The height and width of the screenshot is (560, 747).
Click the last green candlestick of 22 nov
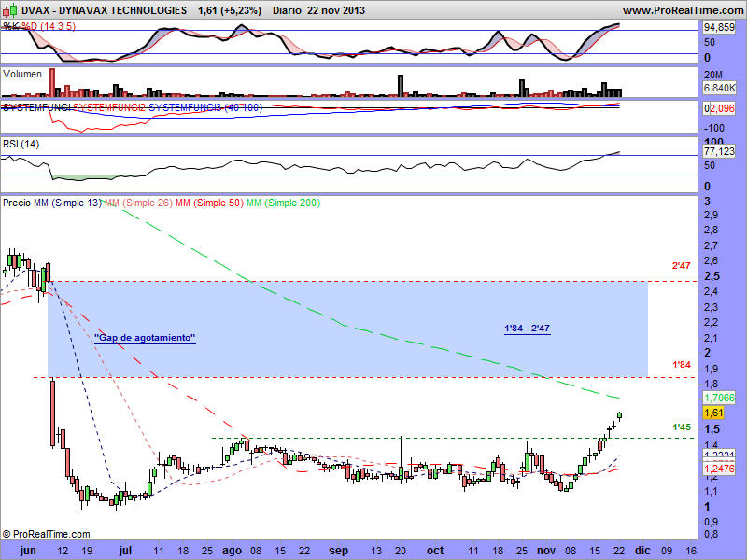click(620, 415)
